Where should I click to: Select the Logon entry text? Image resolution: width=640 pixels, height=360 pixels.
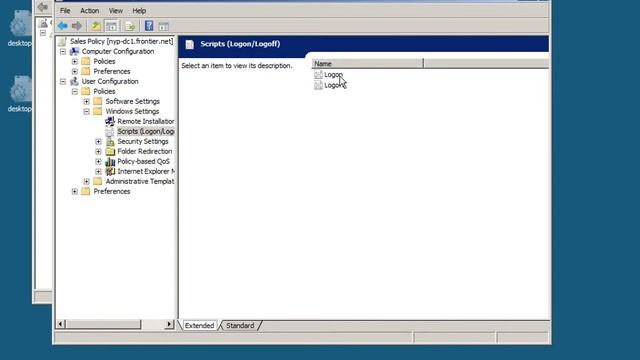[x=333, y=75]
